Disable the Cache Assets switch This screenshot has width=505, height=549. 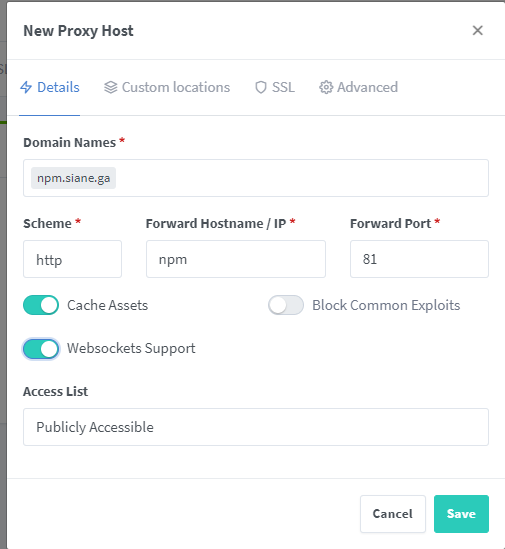(41, 305)
